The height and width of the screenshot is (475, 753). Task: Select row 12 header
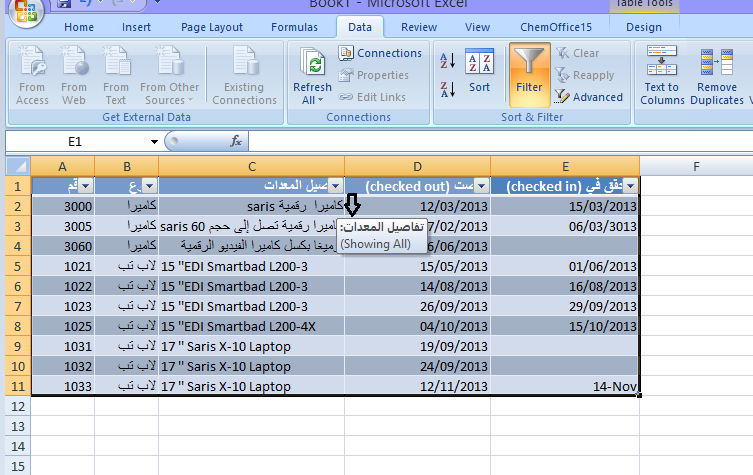18,406
